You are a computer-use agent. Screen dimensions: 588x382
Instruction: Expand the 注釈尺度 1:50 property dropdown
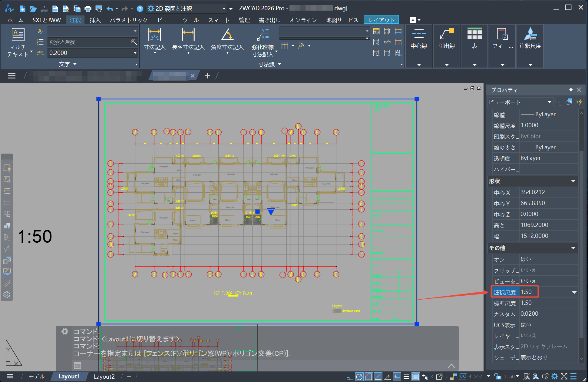pos(574,292)
